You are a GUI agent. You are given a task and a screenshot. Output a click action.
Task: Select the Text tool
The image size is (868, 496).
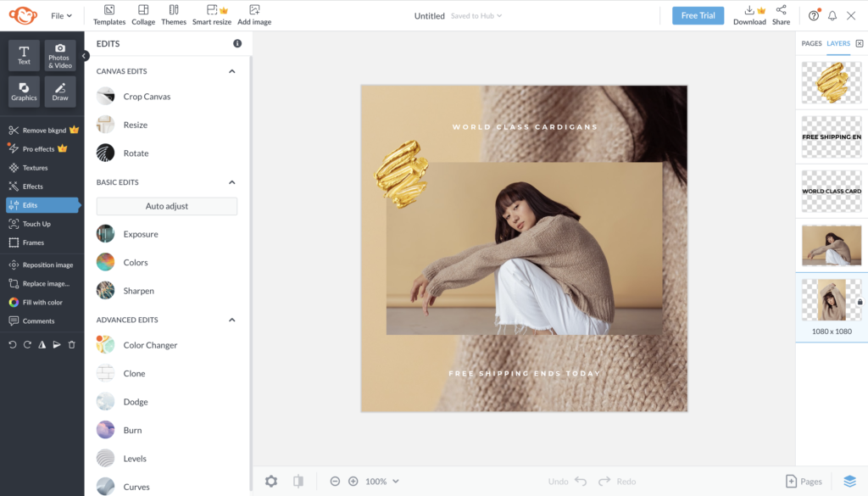tap(24, 55)
